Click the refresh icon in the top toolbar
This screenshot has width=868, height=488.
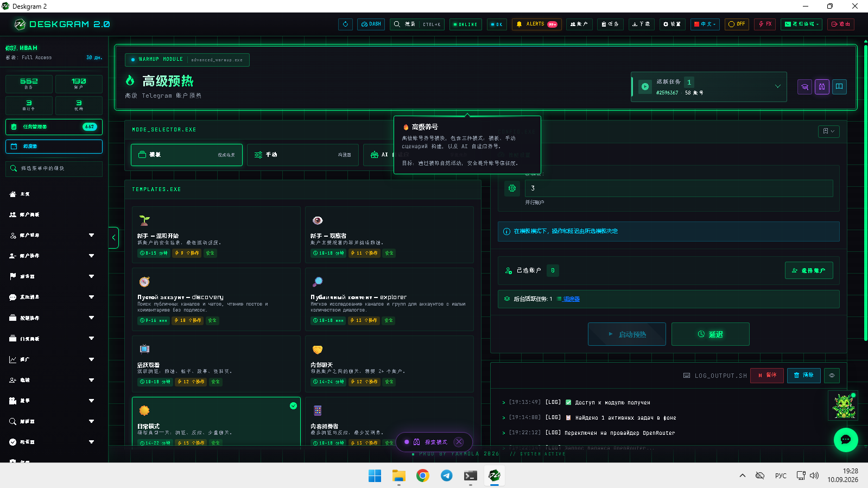click(345, 24)
